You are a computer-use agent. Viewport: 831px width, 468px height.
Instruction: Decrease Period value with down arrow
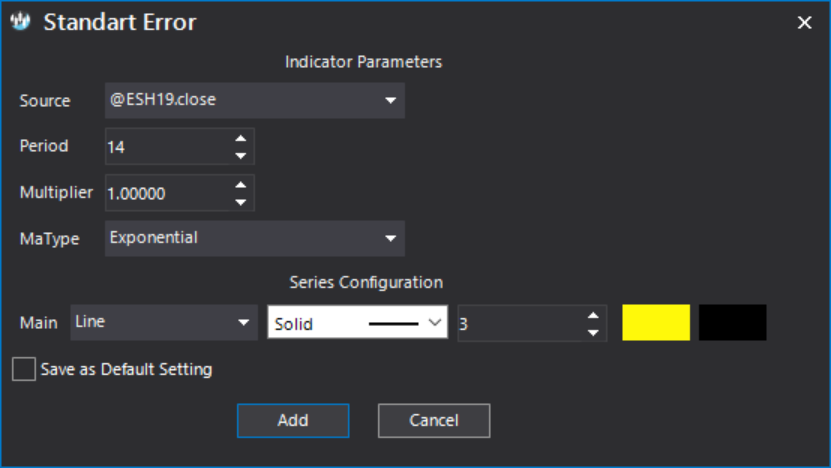pos(241,156)
